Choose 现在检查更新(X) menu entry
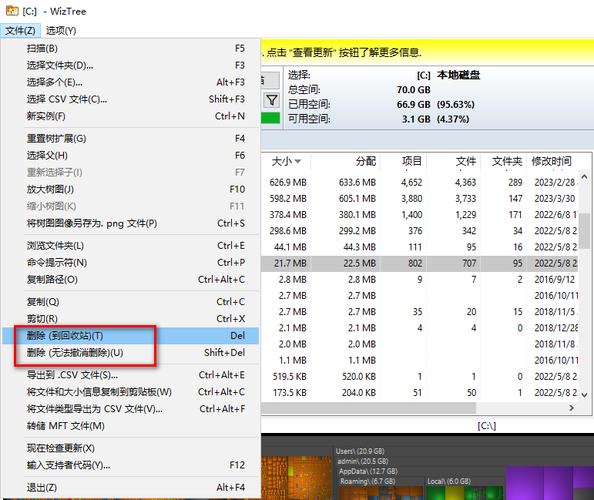 click(x=131, y=448)
